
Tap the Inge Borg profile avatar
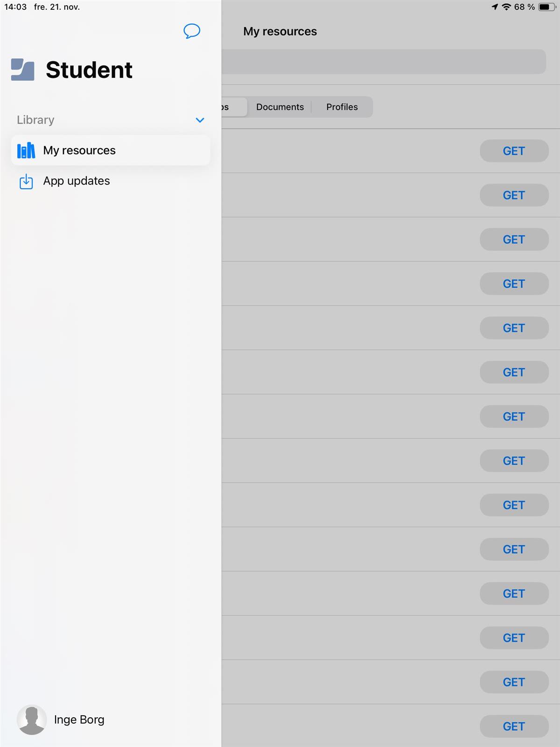point(32,719)
